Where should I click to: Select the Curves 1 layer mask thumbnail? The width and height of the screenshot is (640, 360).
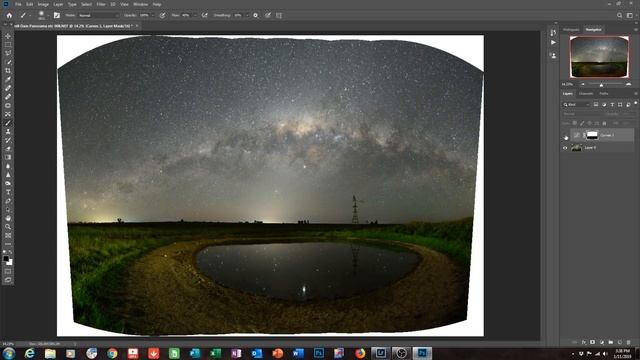point(592,135)
